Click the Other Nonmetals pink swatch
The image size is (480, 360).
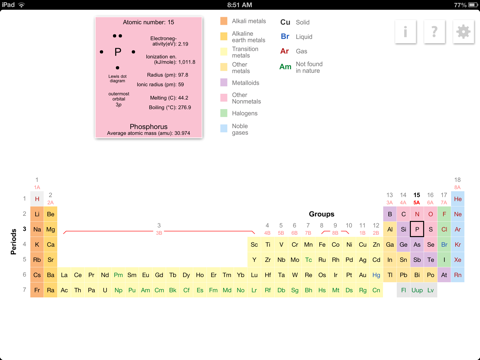[x=224, y=98]
